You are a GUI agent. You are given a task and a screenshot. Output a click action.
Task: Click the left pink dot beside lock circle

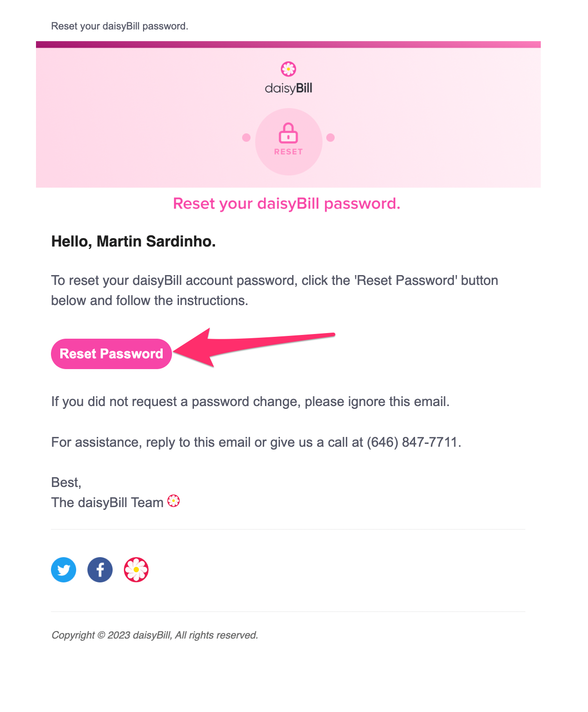[x=246, y=138]
